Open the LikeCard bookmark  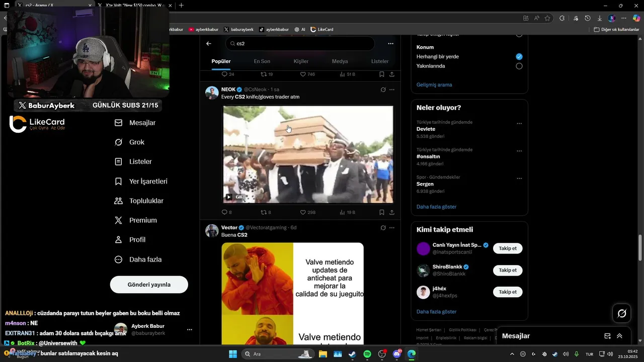point(322,30)
